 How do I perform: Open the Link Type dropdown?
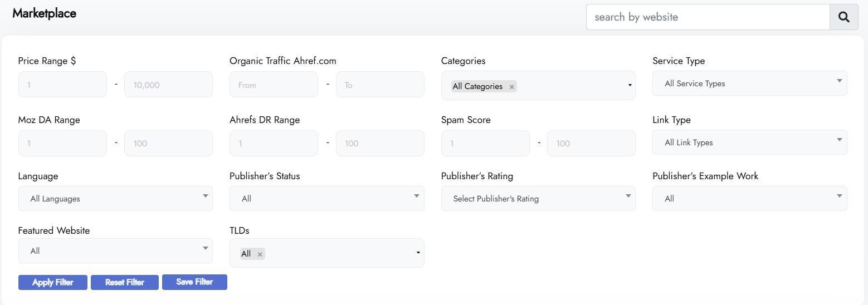point(749,142)
